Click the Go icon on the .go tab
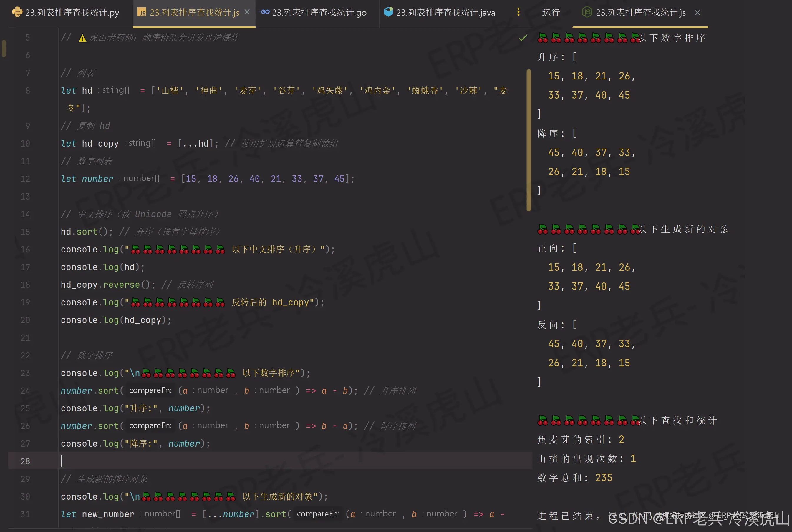Screen dimensions: 792x532 264,12
